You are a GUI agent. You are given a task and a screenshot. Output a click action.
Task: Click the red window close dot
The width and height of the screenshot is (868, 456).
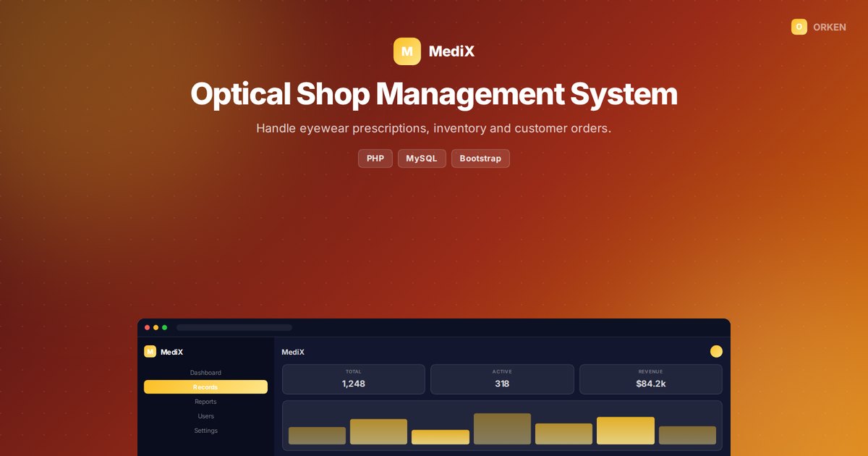coord(148,328)
